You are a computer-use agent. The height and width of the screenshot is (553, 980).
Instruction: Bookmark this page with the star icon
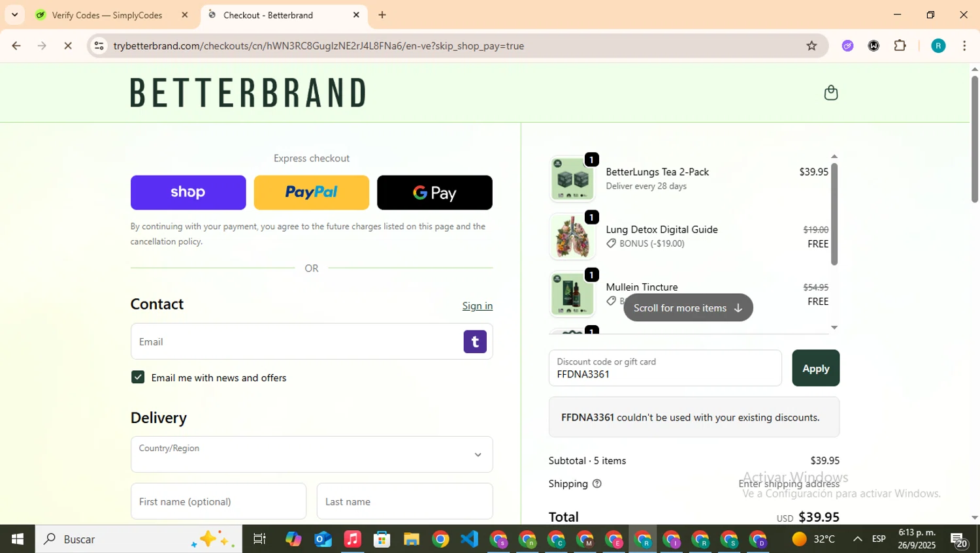point(811,46)
